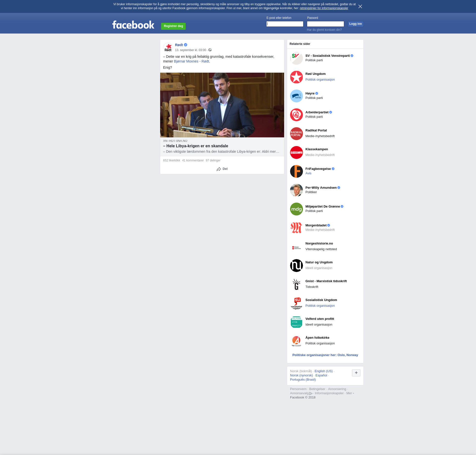
Task: Open the Personvern footer link
Action: (x=298, y=389)
